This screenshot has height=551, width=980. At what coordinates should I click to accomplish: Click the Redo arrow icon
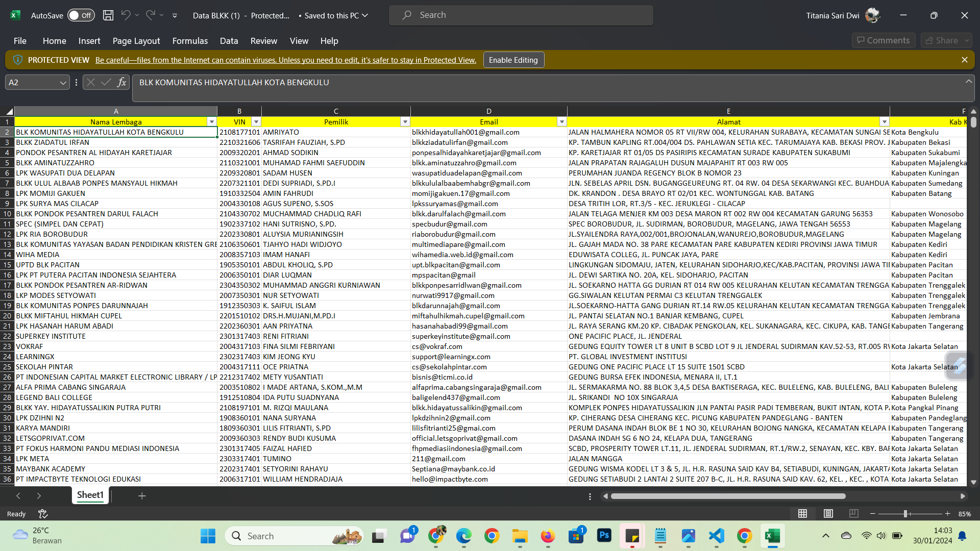[150, 15]
